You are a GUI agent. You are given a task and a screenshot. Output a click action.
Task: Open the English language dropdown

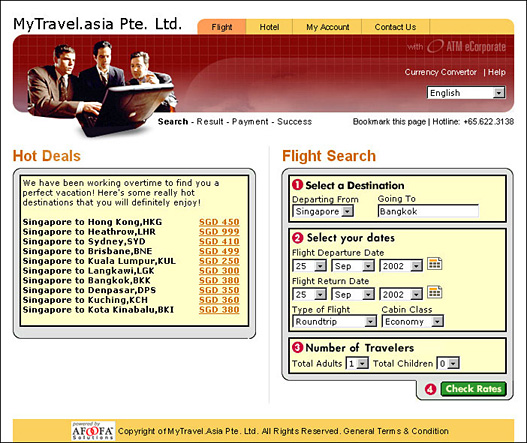[x=466, y=93]
